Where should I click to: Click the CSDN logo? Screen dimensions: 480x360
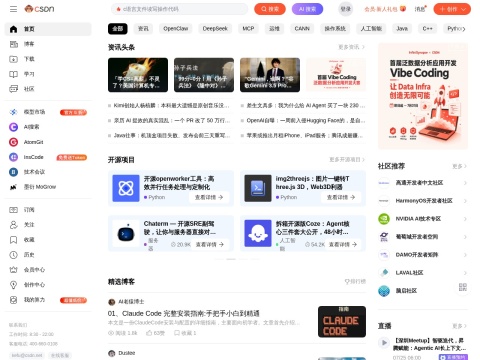(x=39, y=9)
